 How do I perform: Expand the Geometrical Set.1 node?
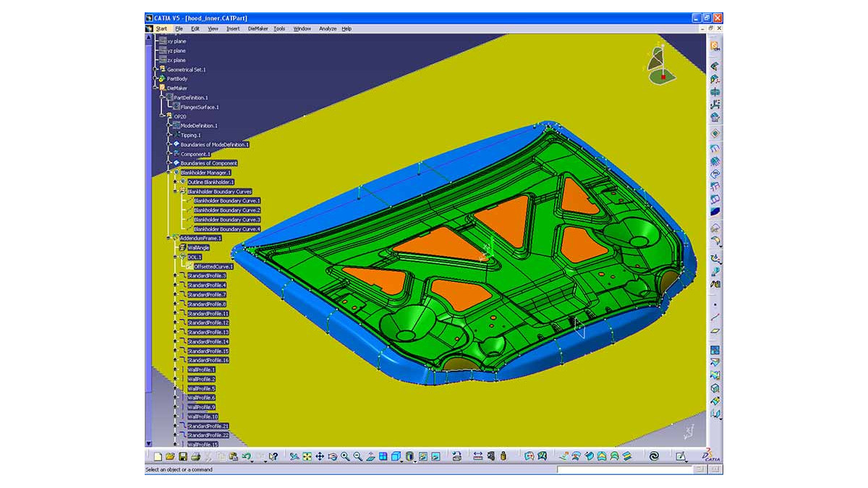tap(154, 69)
